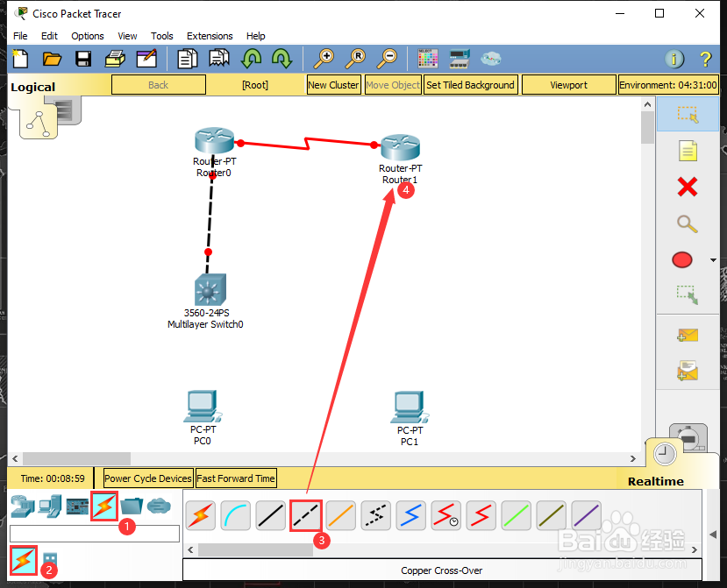Select Miscellaneous folder category icon

click(132, 506)
